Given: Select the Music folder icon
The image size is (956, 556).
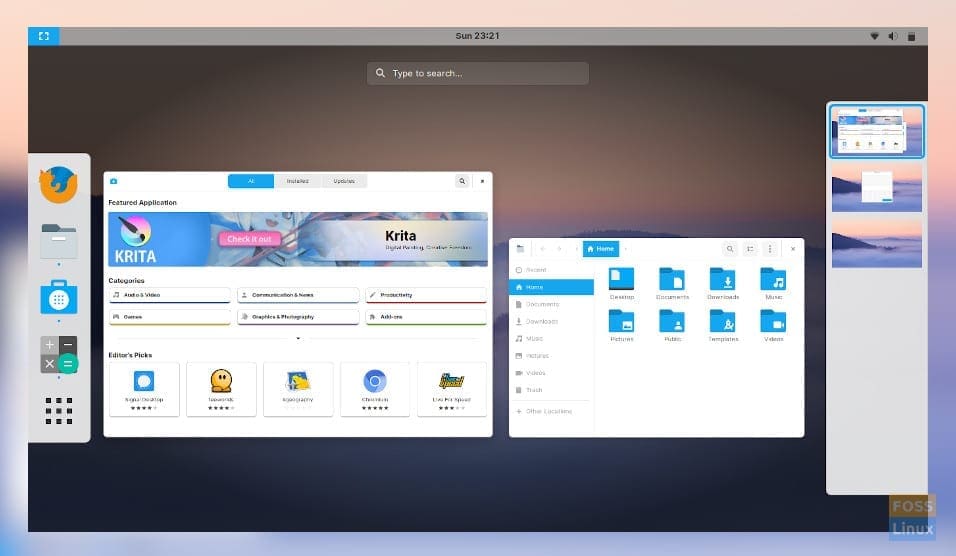Looking at the screenshot, I should click(774, 279).
